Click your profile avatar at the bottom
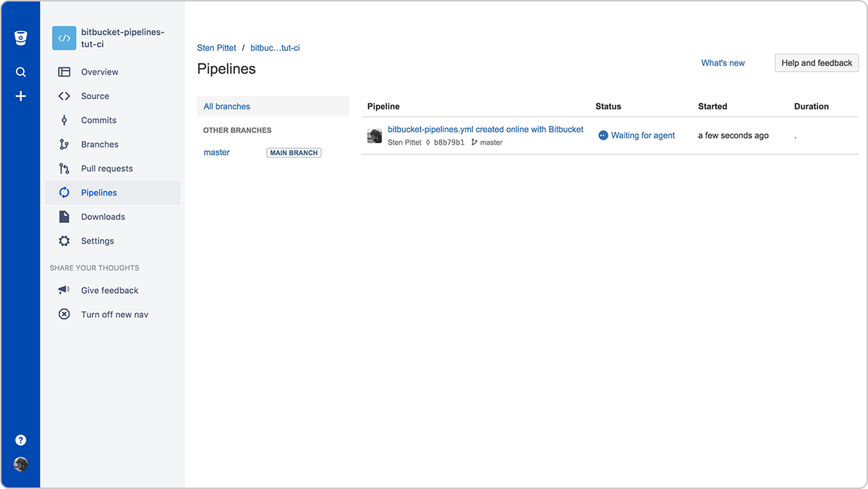 pos(20,464)
